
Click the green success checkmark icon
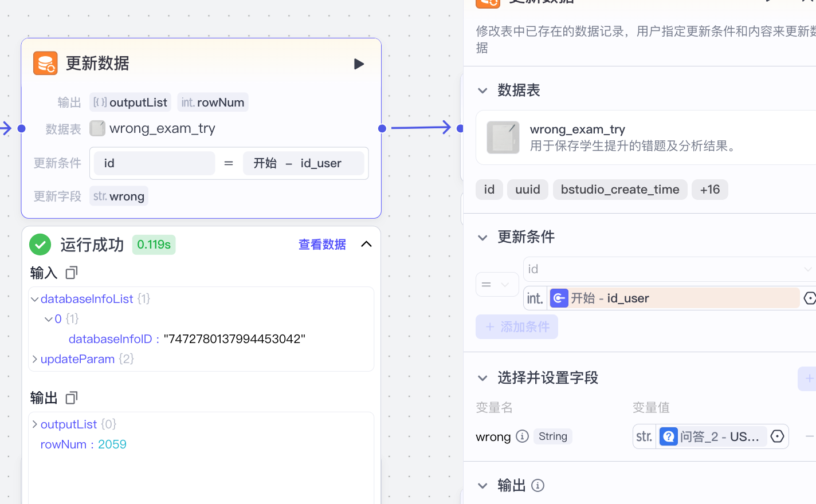pyautogui.click(x=40, y=245)
